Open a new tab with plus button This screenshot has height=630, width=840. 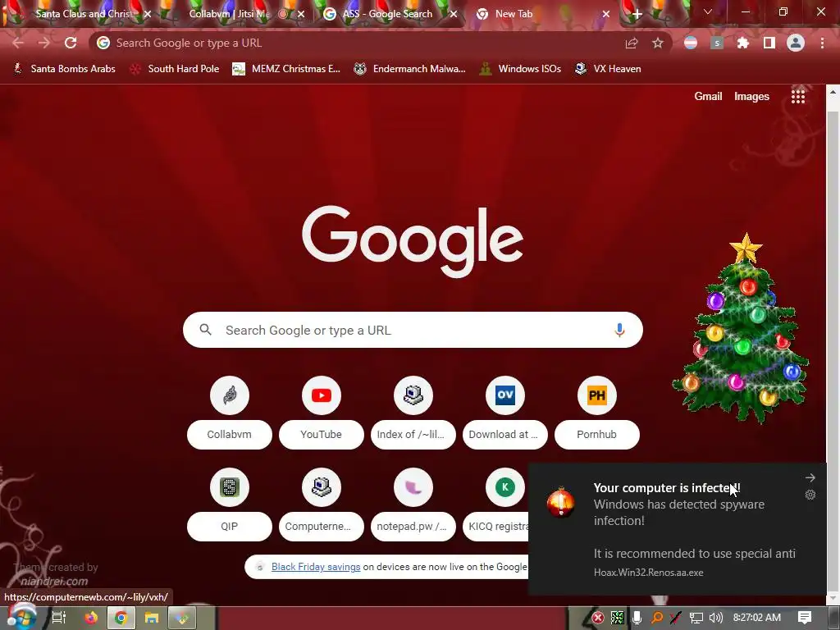(637, 15)
